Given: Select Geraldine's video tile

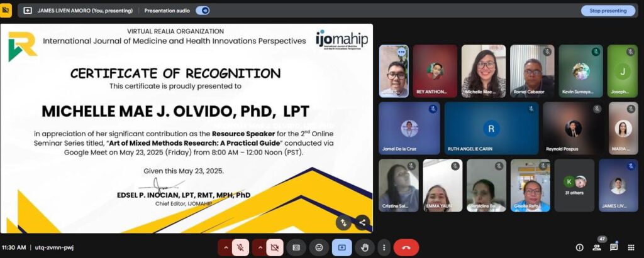Looking at the screenshot, I should (486, 185).
